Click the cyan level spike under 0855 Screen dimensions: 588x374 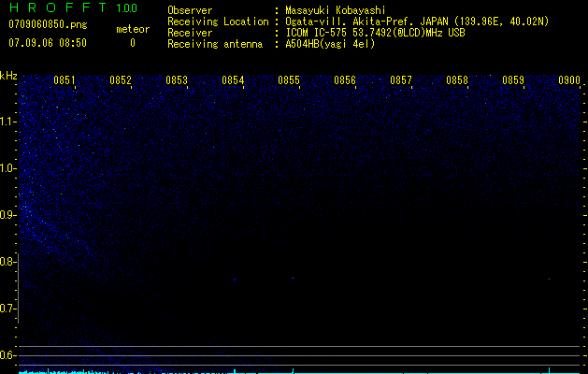click(x=293, y=370)
